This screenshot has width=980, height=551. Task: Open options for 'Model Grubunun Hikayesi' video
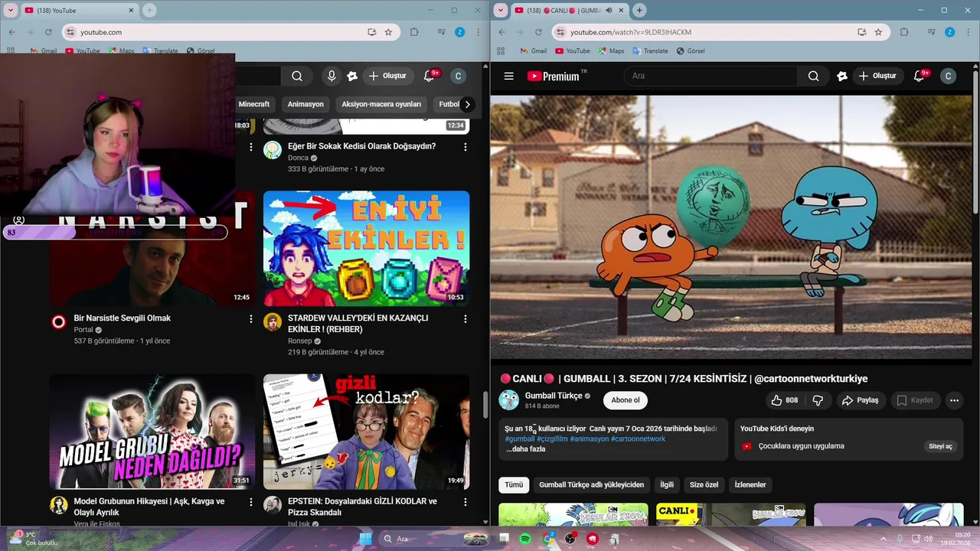click(250, 502)
